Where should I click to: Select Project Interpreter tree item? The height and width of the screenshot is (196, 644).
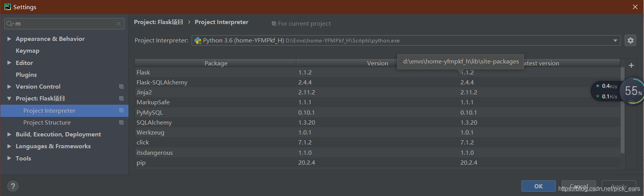[x=64, y=110]
